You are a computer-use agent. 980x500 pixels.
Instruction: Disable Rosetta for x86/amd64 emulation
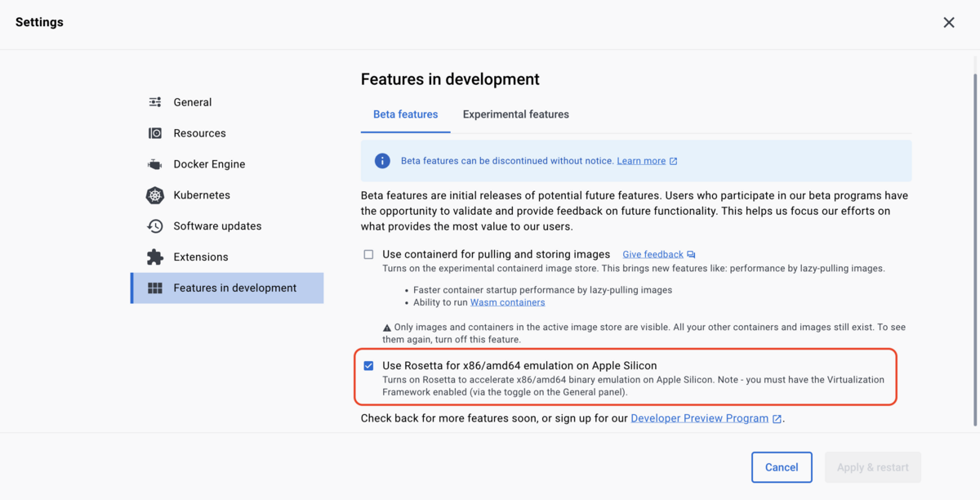(x=368, y=366)
